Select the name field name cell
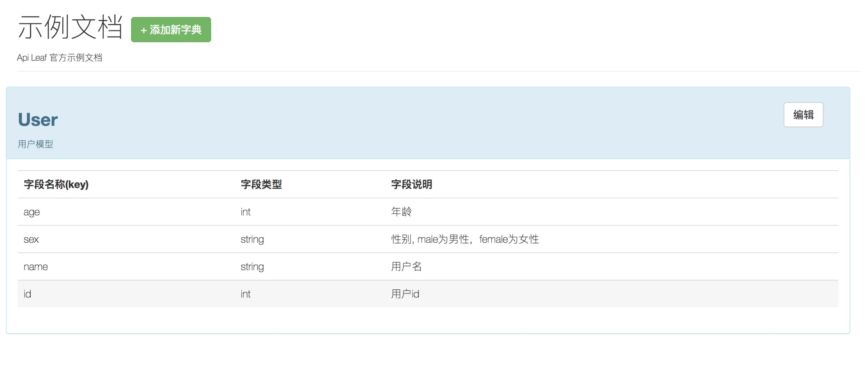The image size is (868, 376). (36, 267)
